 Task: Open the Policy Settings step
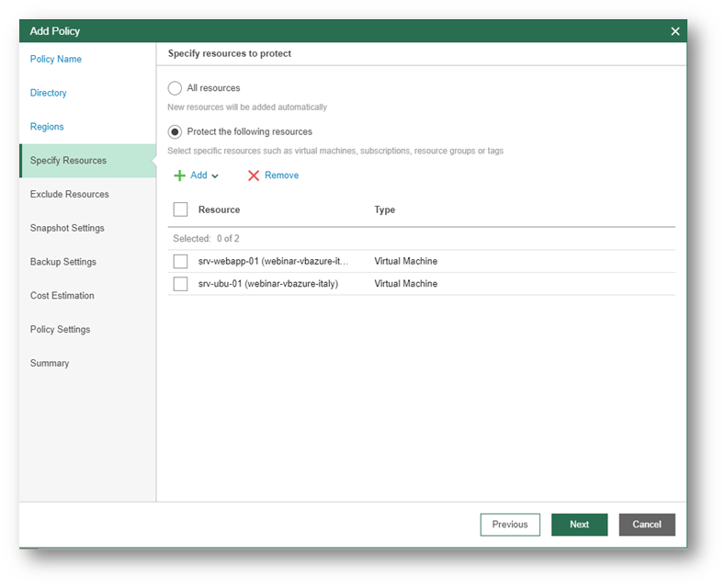pyautogui.click(x=60, y=329)
